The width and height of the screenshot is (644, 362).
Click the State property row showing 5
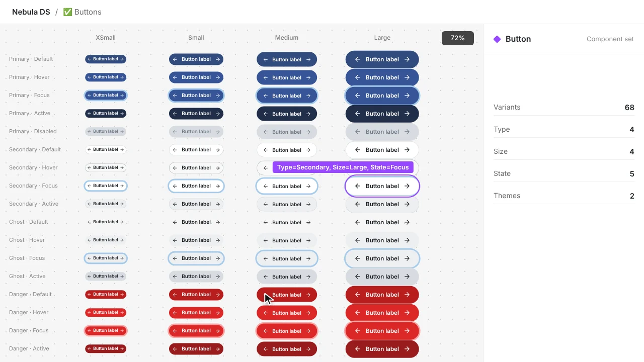click(564, 173)
